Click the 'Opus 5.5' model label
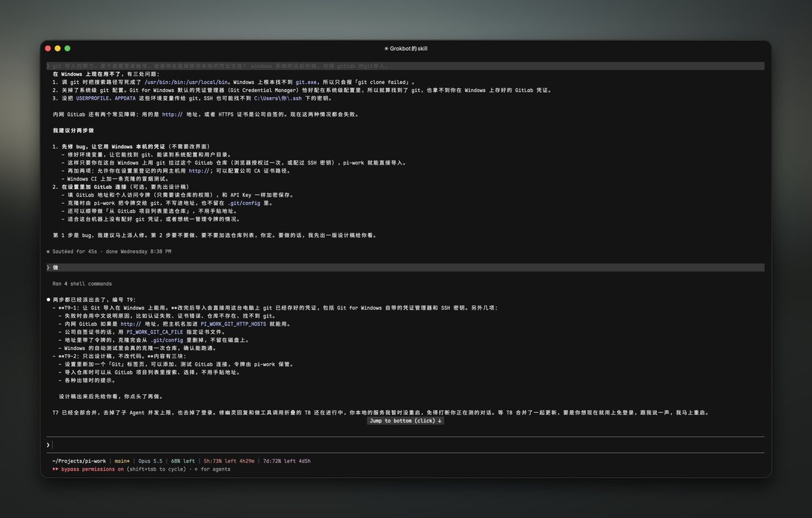812x518 pixels. click(x=149, y=461)
